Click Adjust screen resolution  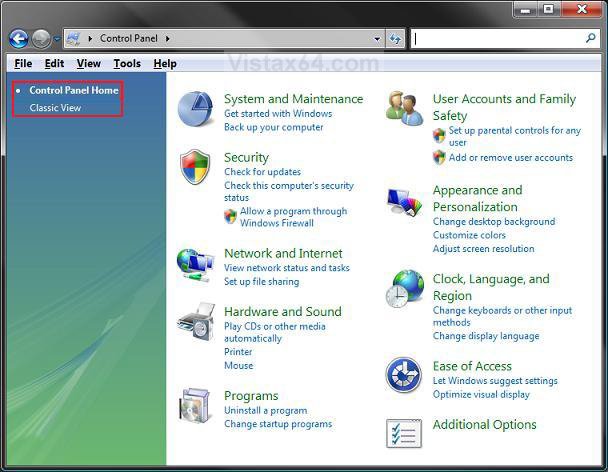pos(483,249)
